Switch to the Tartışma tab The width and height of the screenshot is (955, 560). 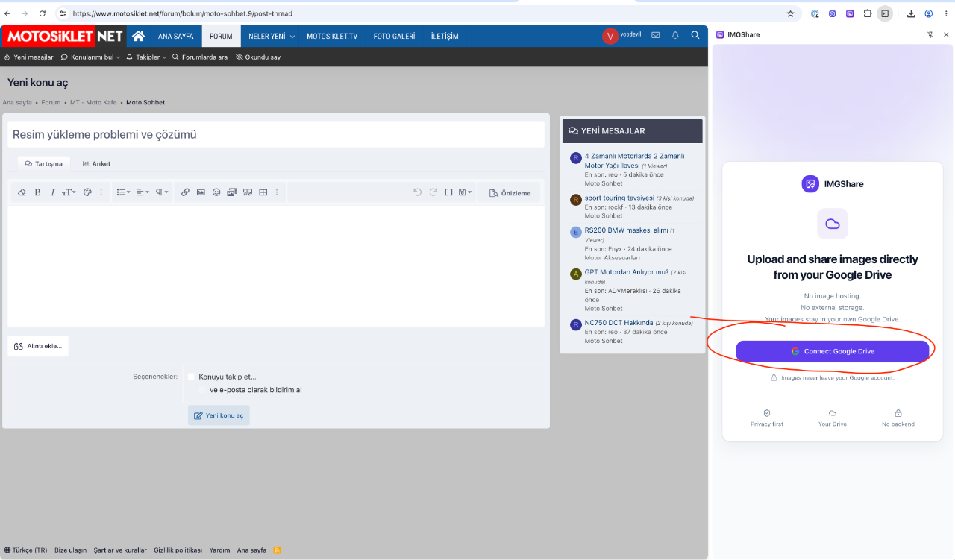pyautogui.click(x=44, y=163)
